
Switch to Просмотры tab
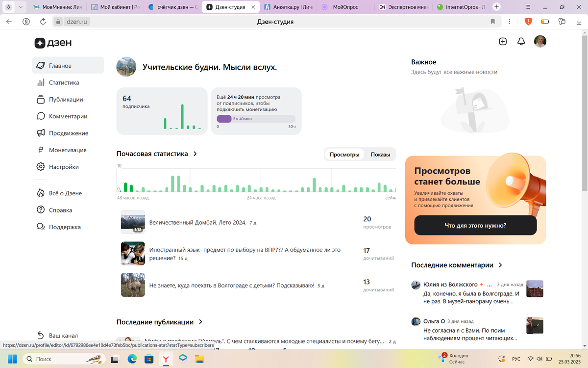tap(344, 155)
